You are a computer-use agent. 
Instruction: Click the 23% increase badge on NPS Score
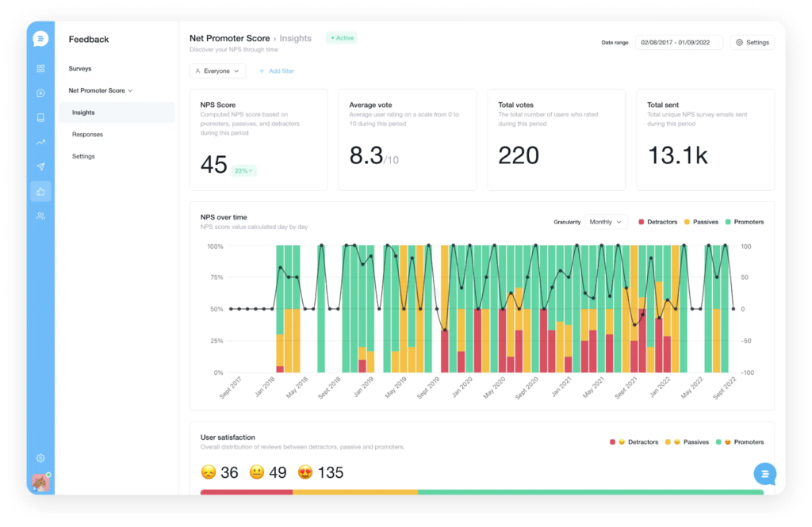[243, 171]
